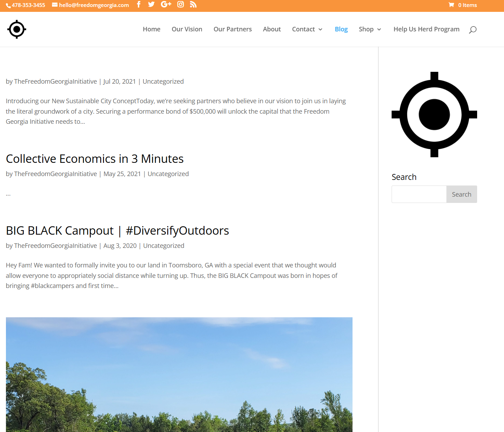Open post Collective Economics in 3 Minutes

point(95,159)
